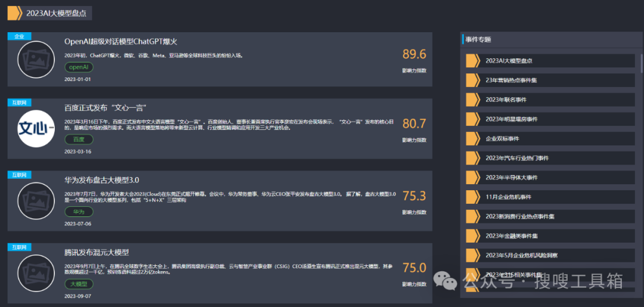
Task: Open the 2023年金融类事件集 topic
Action: pyautogui.click(x=550, y=235)
